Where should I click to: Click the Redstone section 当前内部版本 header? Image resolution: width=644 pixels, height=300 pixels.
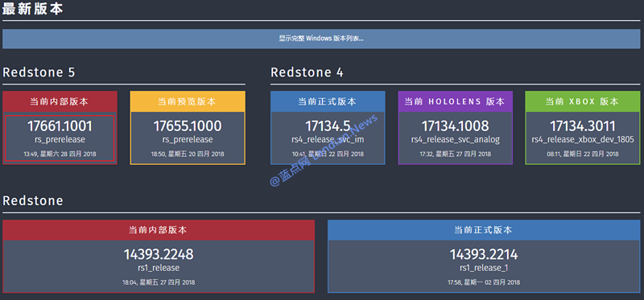(159, 230)
